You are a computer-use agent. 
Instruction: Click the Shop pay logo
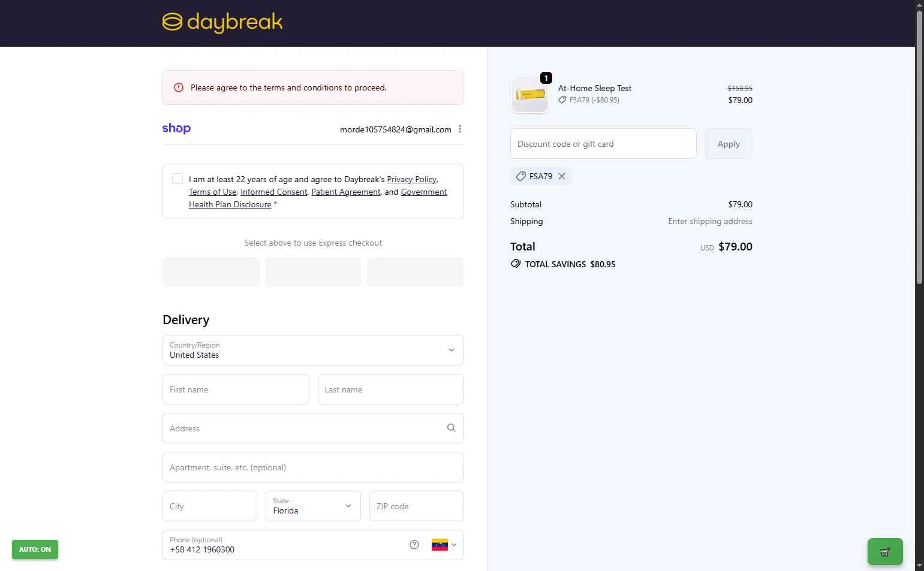[x=176, y=129]
